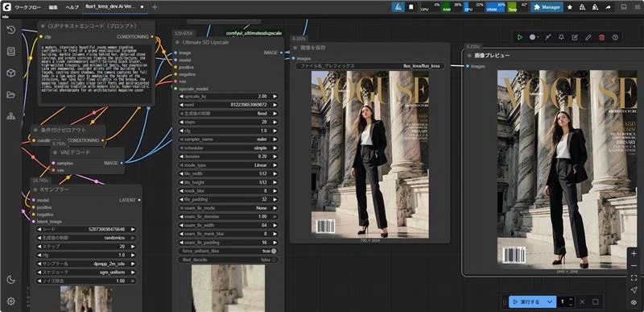Click the ComfyUI logo icon

[x=6, y=7]
